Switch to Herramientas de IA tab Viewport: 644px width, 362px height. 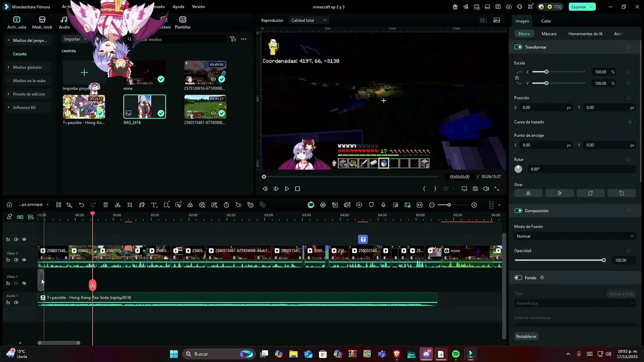(x=585, y=34)
